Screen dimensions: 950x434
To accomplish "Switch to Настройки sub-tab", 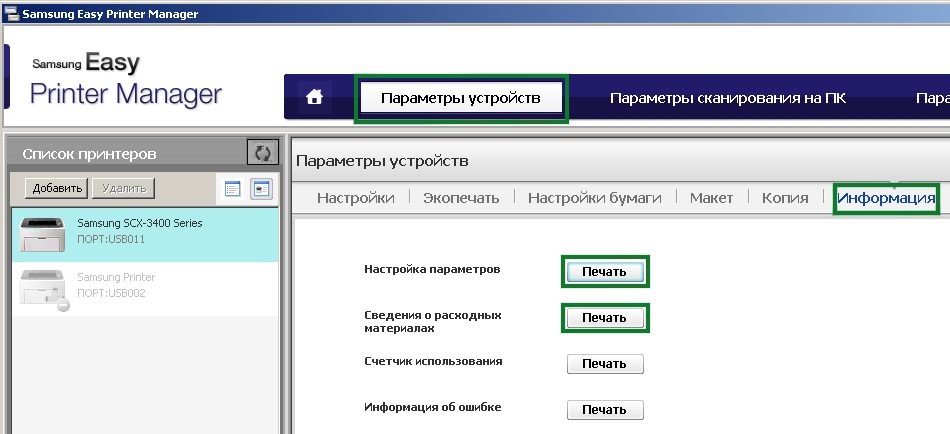I will (x=356, y=198).
